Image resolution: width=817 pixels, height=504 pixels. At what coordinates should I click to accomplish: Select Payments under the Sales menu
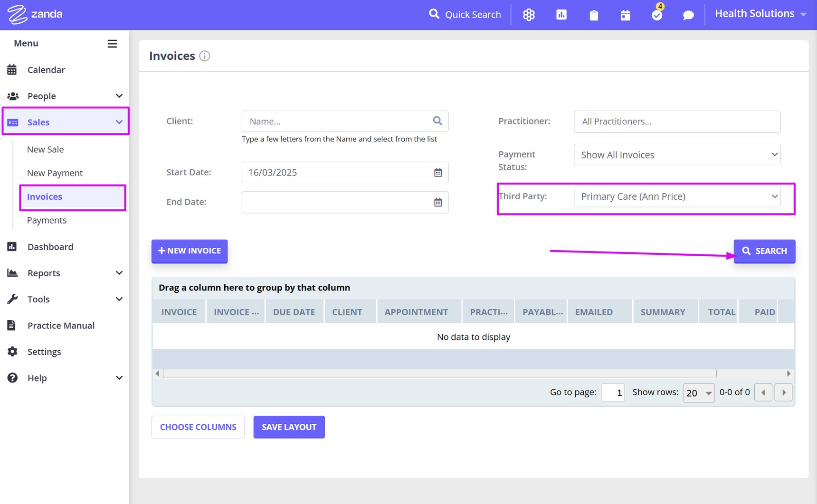coord(47,220)
